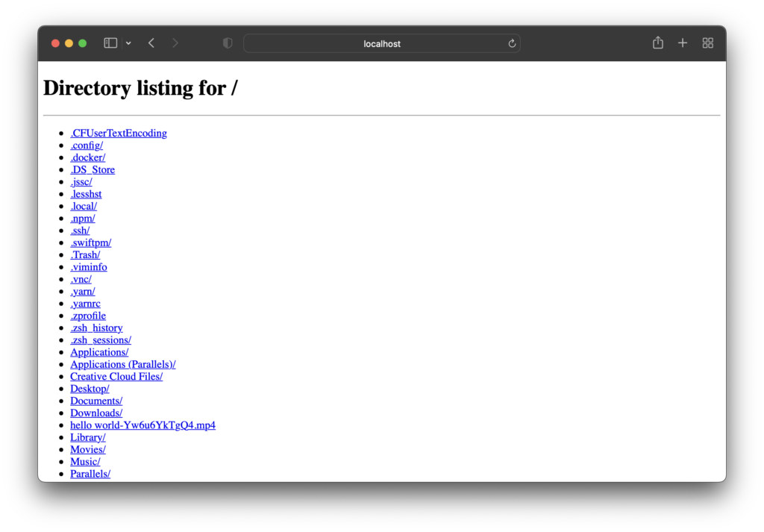Open the Applications (Parallels)/ link

coord(123,364)
